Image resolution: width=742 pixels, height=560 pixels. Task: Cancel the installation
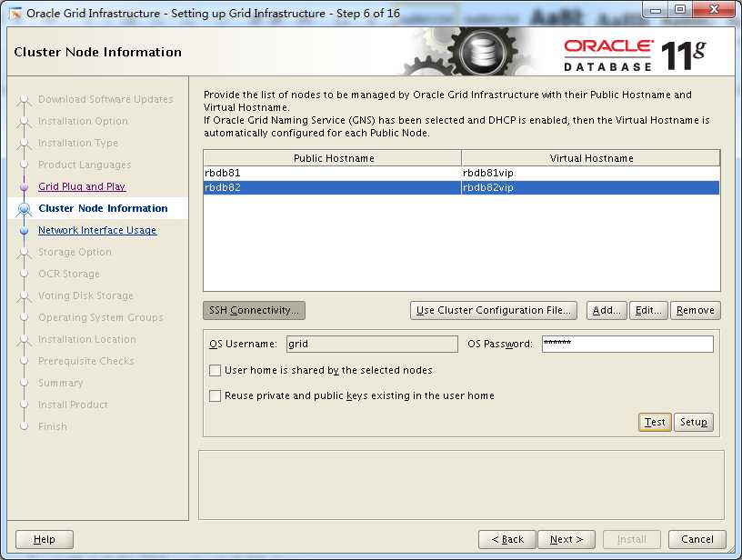click(697, 539)
